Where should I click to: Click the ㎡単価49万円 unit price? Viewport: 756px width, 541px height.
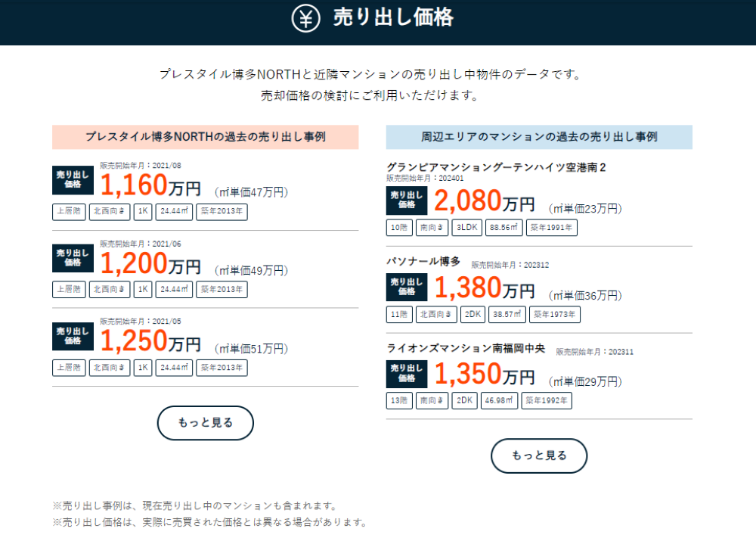tap(251, 271)
